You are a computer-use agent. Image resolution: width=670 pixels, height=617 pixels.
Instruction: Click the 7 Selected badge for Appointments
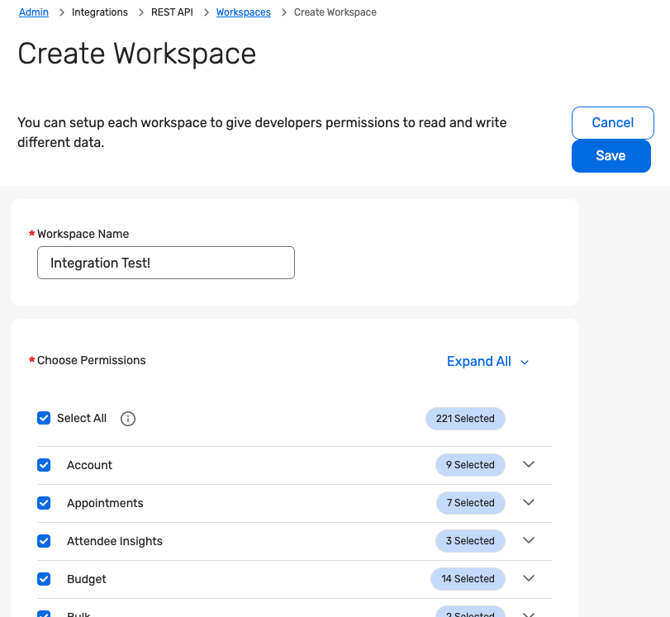tap(470, 503)
